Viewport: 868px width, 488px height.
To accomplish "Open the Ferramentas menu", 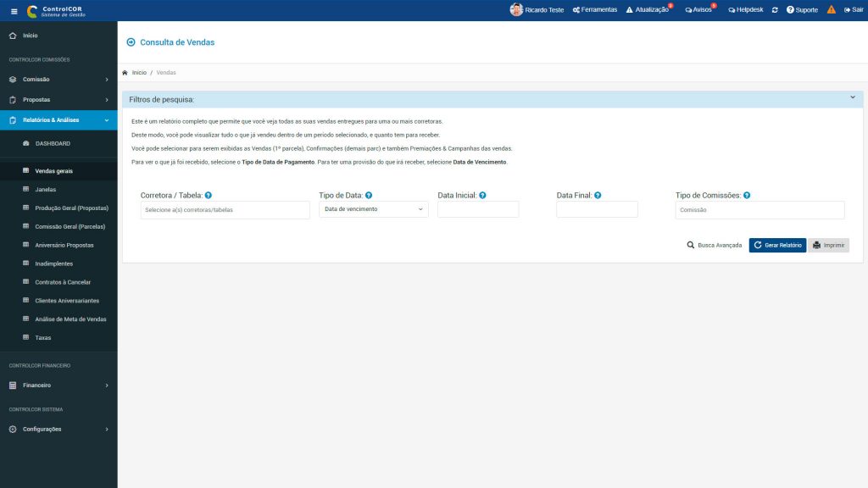I will tap(595, 10).
